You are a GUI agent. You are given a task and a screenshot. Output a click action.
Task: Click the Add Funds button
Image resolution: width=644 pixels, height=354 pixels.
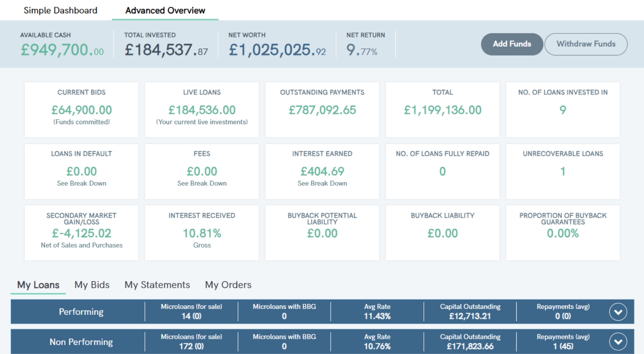point(512,44)
